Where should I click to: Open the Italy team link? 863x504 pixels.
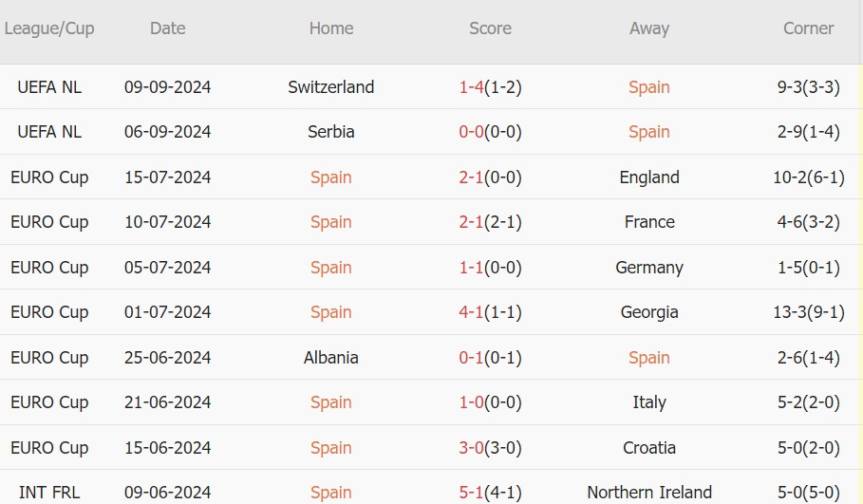pyautogui.click(x=649, y=402)
